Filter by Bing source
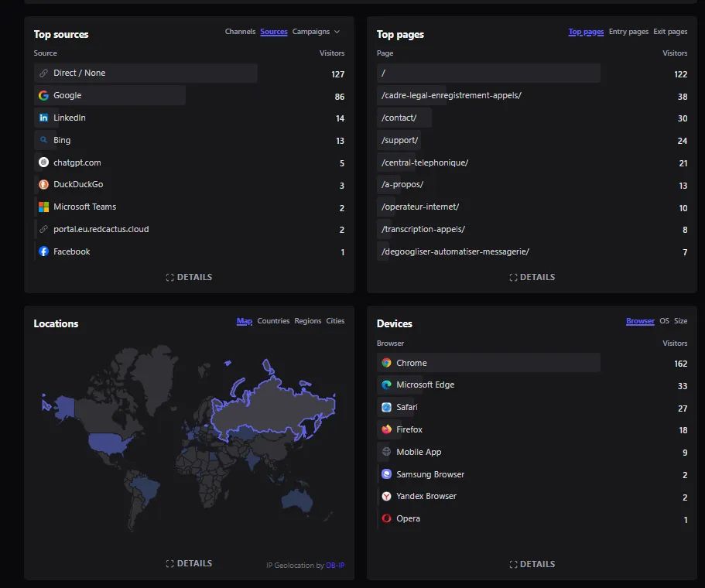The height and width of the screenshot is (588, 705). 190,140
